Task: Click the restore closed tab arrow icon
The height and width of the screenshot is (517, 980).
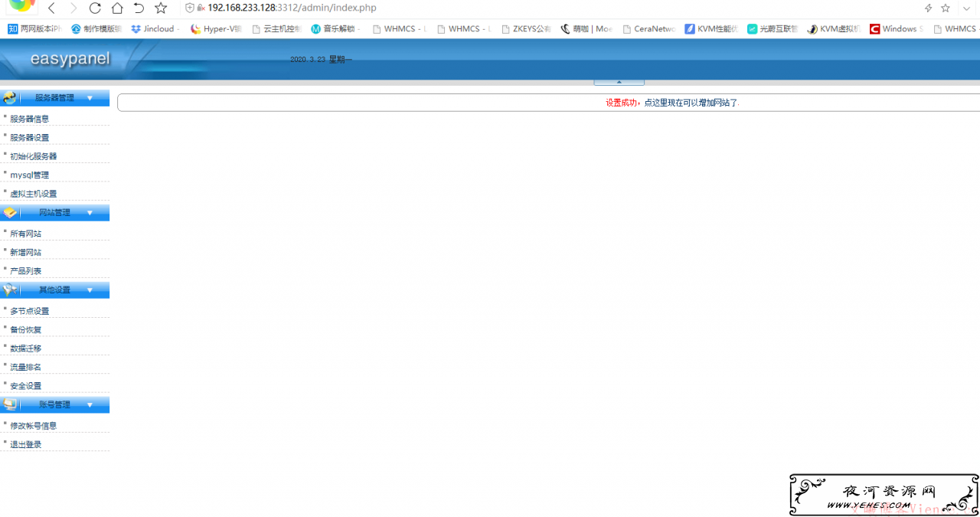Action: 139,8
